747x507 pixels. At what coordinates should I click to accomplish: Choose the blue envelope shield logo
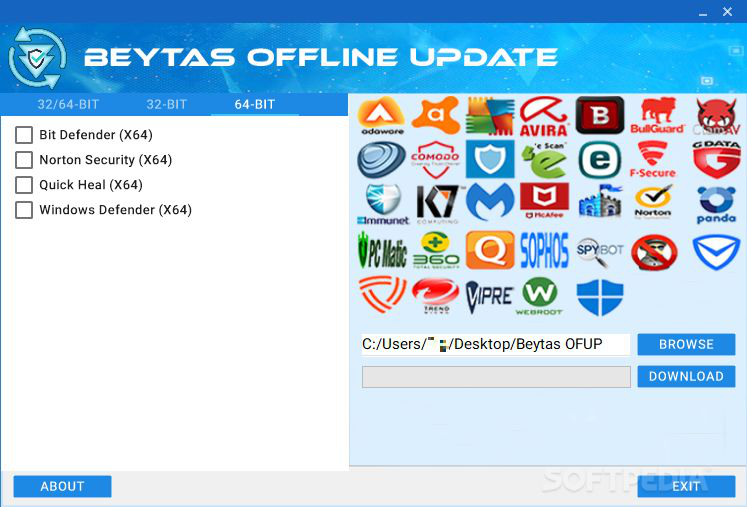coord(717,252)
